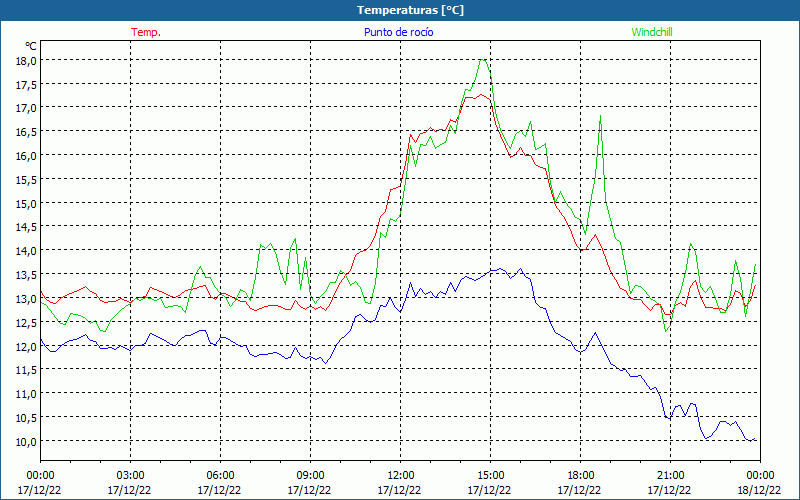The width and height of the screenshot is (800, 500).
Task: Click the '11,0' y-axis value
Action: 27,393
